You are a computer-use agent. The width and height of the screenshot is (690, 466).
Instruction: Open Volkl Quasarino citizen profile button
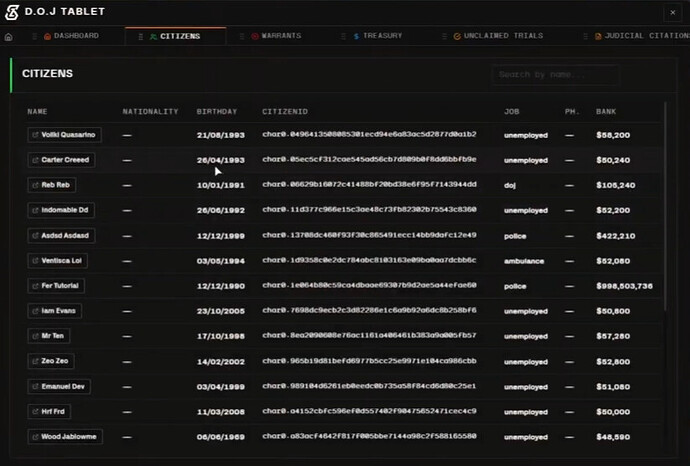(x=64, y=135)
